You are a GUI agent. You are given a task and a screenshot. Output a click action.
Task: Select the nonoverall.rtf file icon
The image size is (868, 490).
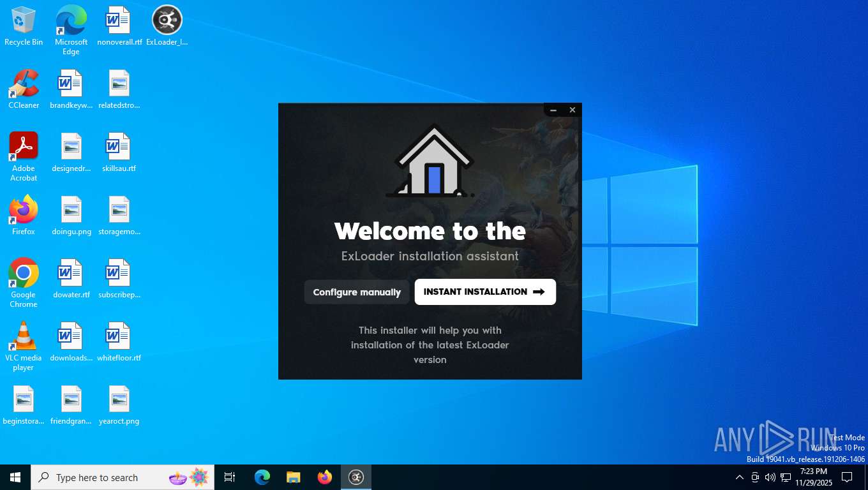[119, 26]
